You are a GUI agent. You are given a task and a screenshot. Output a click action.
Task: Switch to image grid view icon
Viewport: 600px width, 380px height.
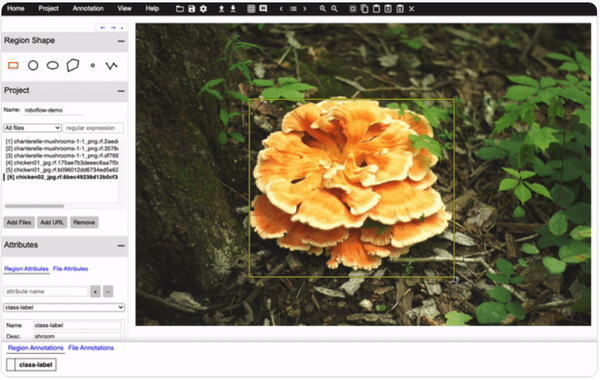pyautogui.click(x=251, y=8)
